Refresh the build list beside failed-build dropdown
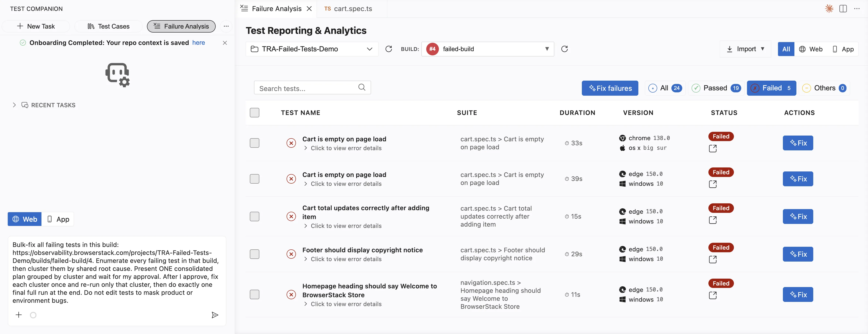 point(564,49)
